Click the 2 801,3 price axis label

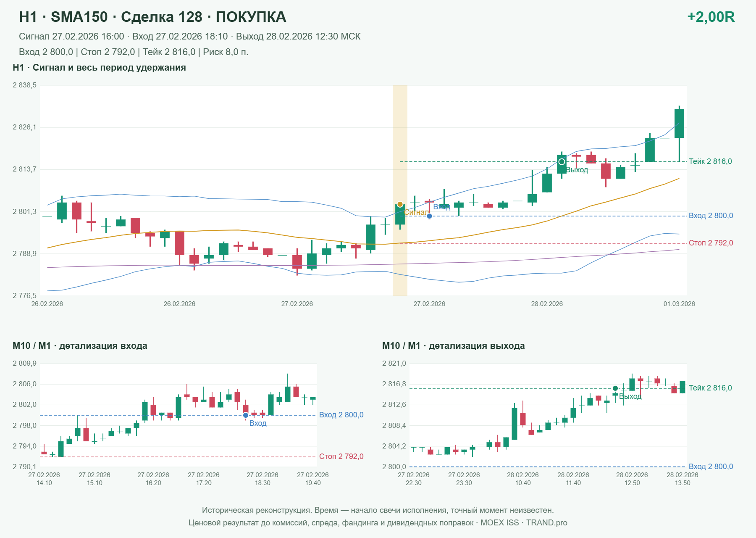point(24,212)
